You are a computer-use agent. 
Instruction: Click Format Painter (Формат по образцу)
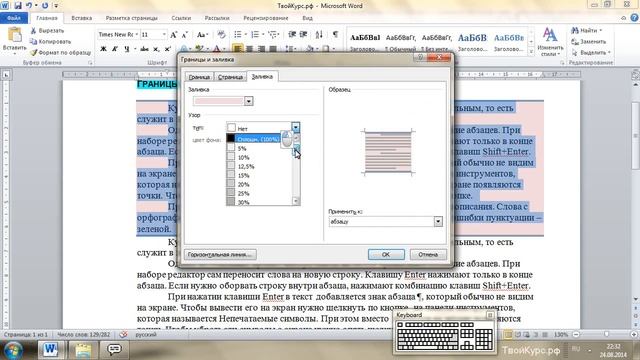pyautogui.click(x=60, y=53)
